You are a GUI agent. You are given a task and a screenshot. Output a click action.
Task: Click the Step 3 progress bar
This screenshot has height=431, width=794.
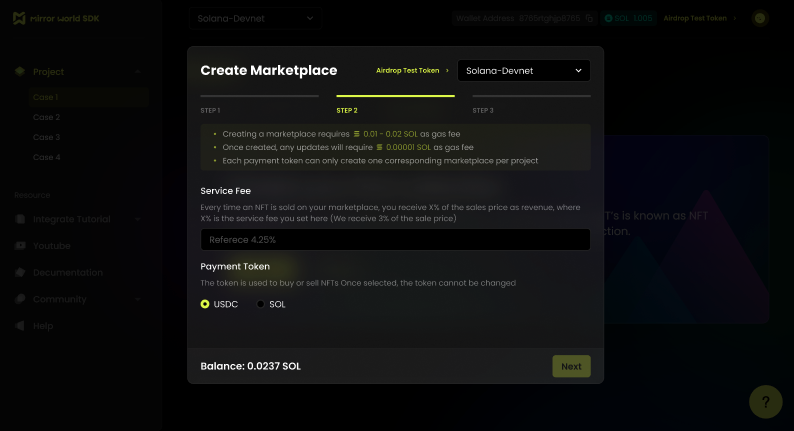click(531, 95)
